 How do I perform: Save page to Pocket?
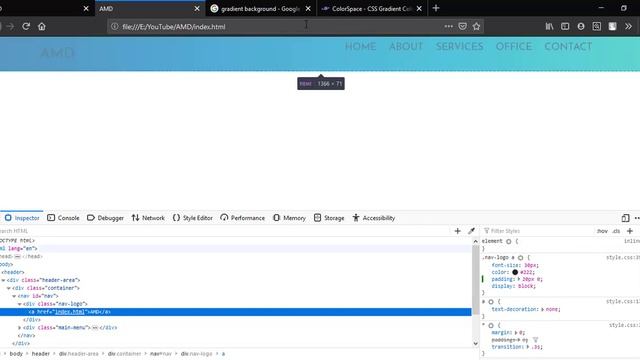462,27
